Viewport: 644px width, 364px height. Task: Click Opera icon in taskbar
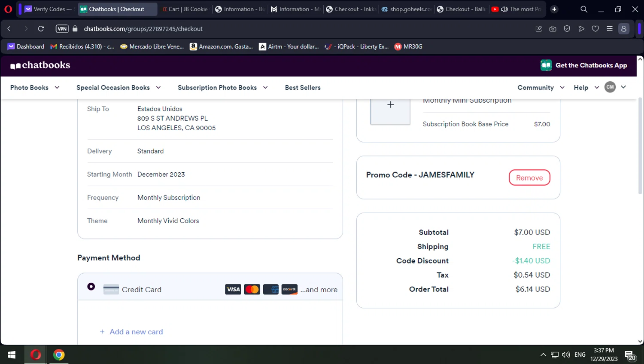coord(36,355)
